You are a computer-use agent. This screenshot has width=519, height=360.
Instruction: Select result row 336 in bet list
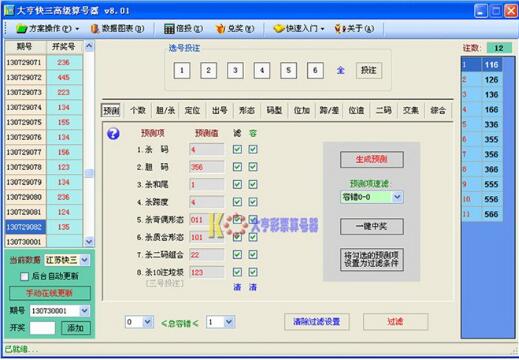[x=482, y=124]
